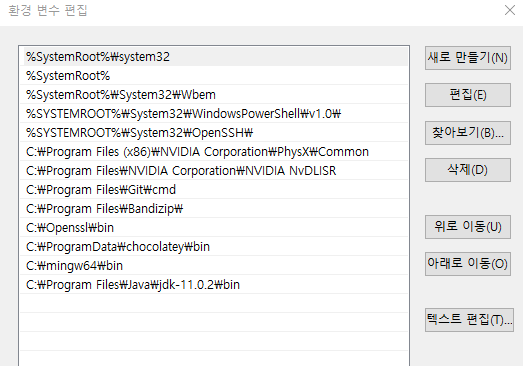Viewport: 523px width, 366px height.
Task: Select the Bandizip path entry
Action: [x=214, y=209]
